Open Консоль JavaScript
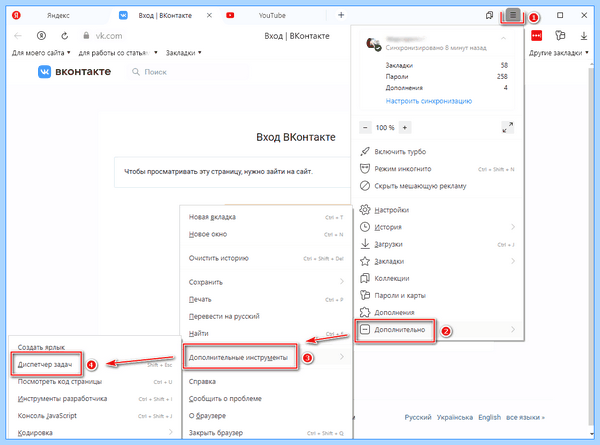 (95, 416)
